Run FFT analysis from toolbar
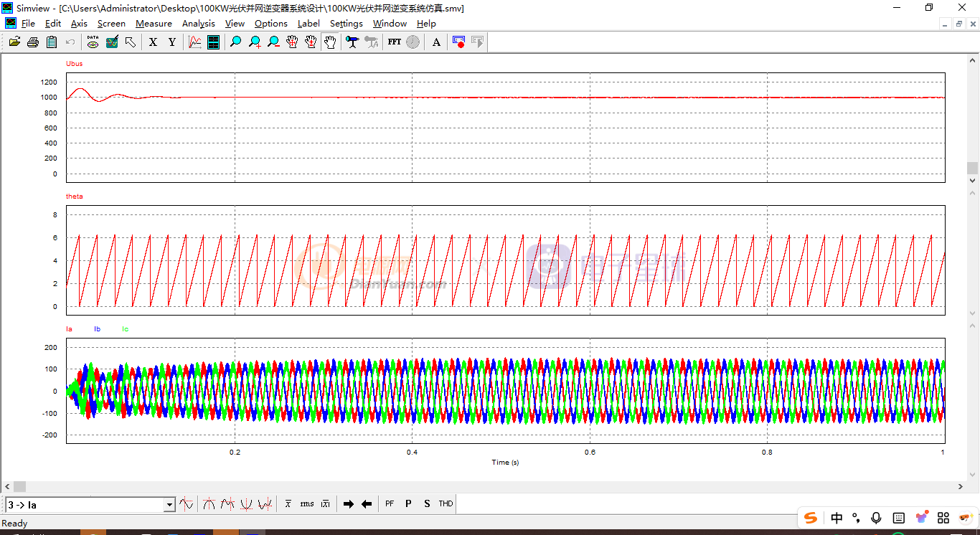 [395, 42]
